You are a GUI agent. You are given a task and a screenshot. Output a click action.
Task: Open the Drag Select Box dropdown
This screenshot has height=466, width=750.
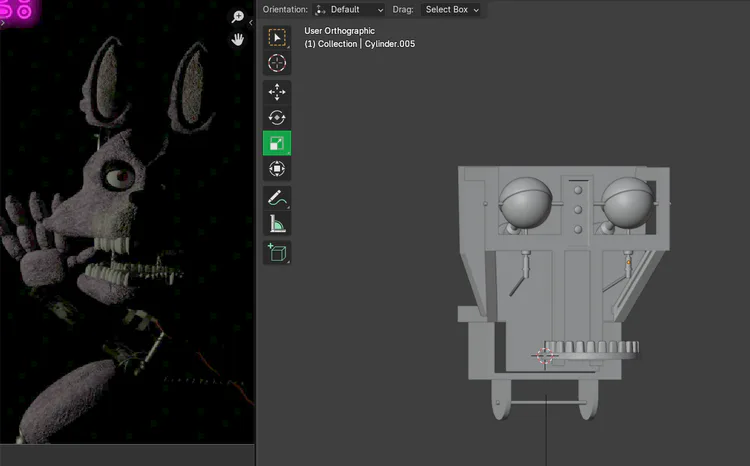[451, 10]
